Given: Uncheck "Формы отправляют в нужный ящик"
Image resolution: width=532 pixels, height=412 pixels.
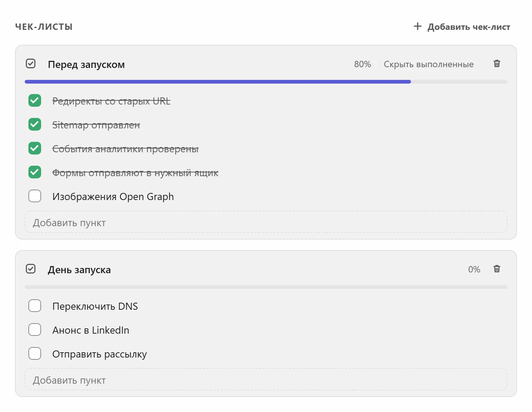Looking at the screenshot, I should [x=35, y=172].
